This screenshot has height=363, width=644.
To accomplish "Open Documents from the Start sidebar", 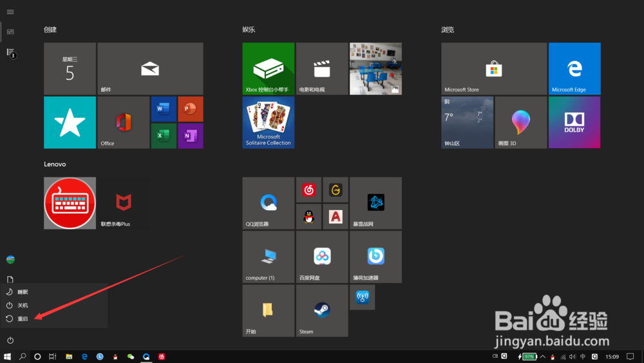I will click(x=10, y=280).
